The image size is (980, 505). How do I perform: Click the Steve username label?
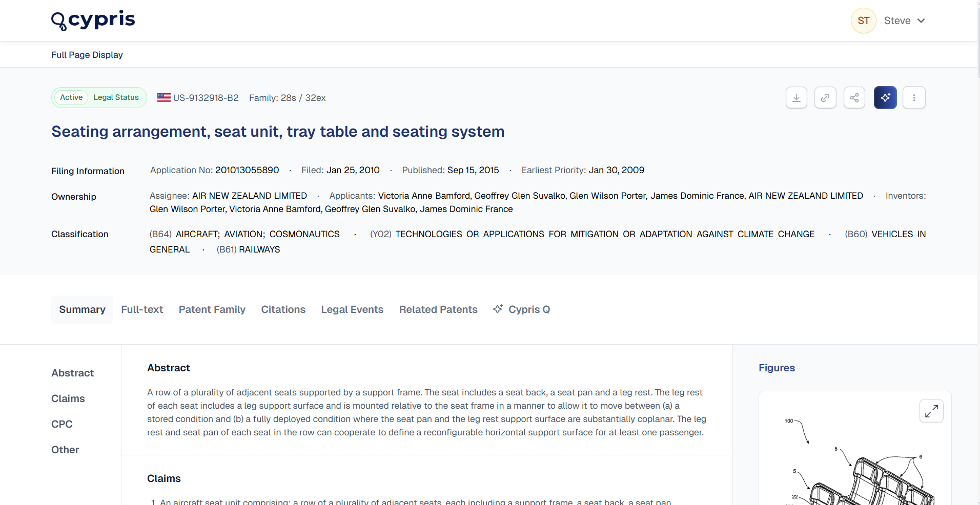pyautogui.click(x=897, y=21)
